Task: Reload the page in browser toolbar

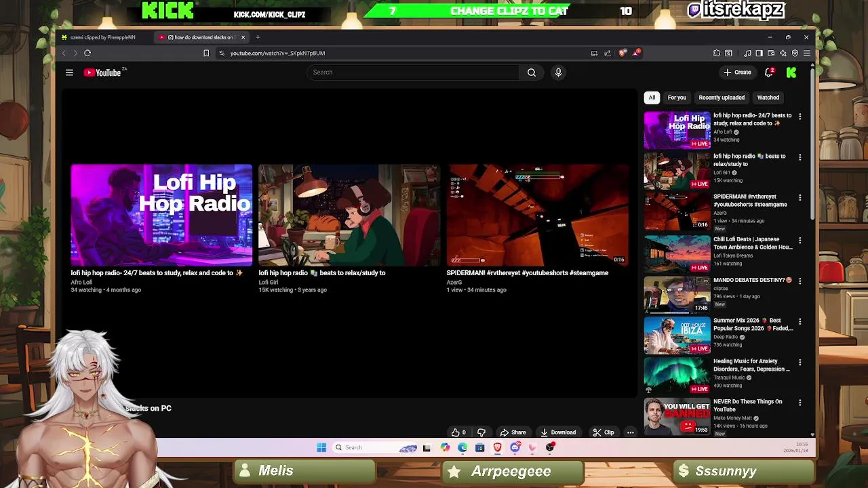Action: (x=87, y=53)
